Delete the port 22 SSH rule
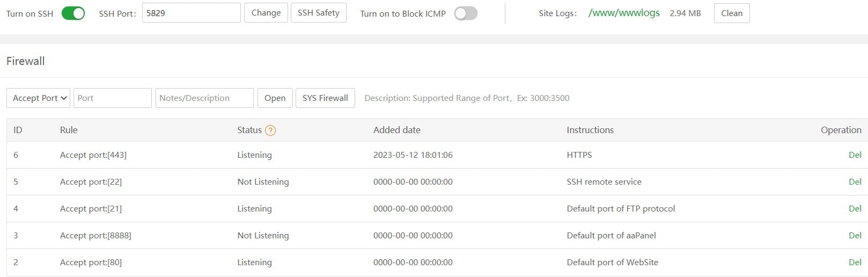Viewport: 868px width, 277px height. click(x=855, y=182)
